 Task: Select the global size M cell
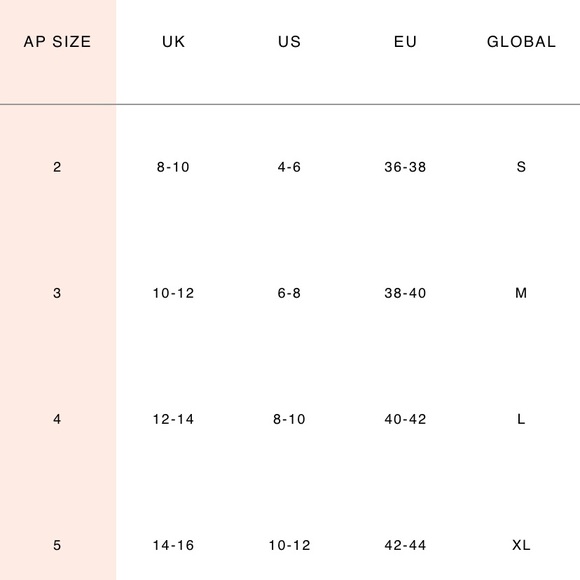click(521, 293)
